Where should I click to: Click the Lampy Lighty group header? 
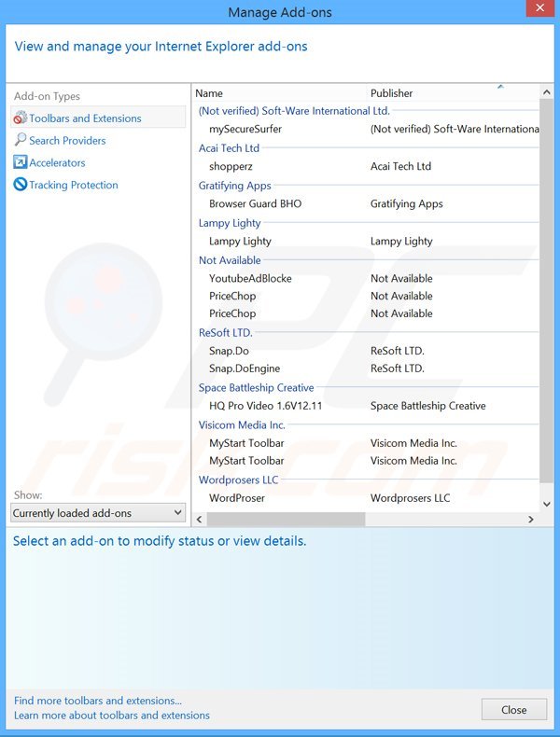click(x=230, y=223)
